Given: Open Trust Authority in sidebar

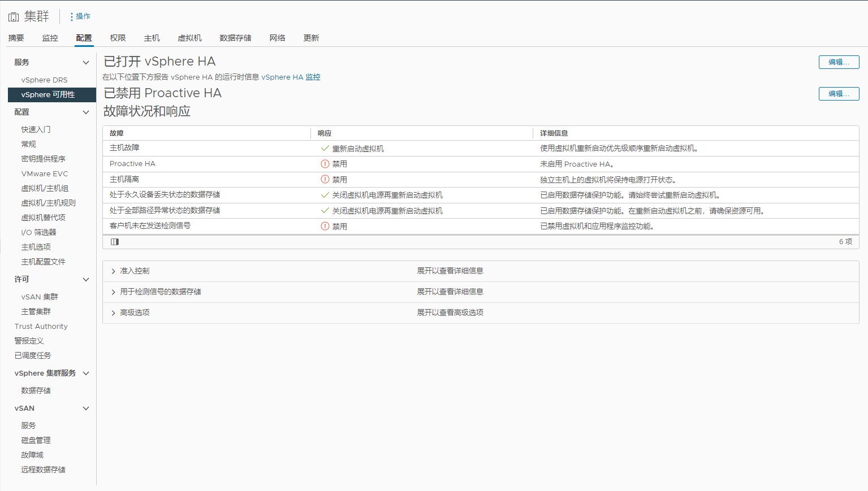Looking at the screenshot, I should pos(41,326).
